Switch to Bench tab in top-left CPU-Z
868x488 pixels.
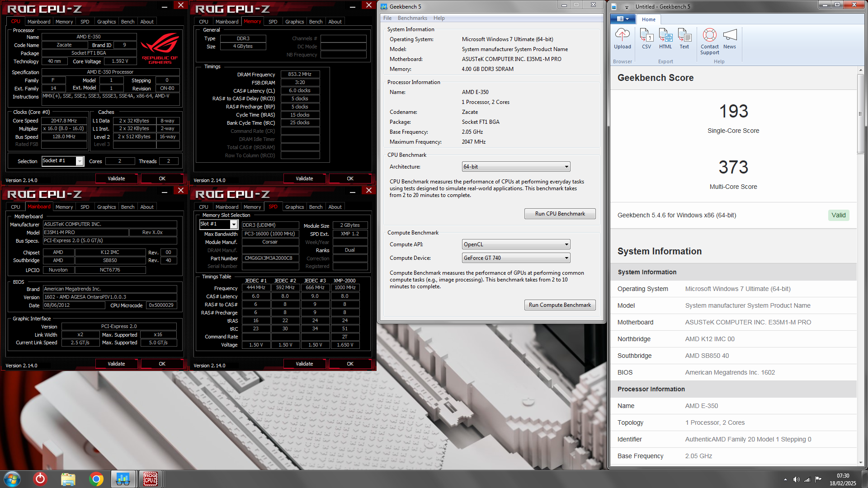tap(128, 22)
